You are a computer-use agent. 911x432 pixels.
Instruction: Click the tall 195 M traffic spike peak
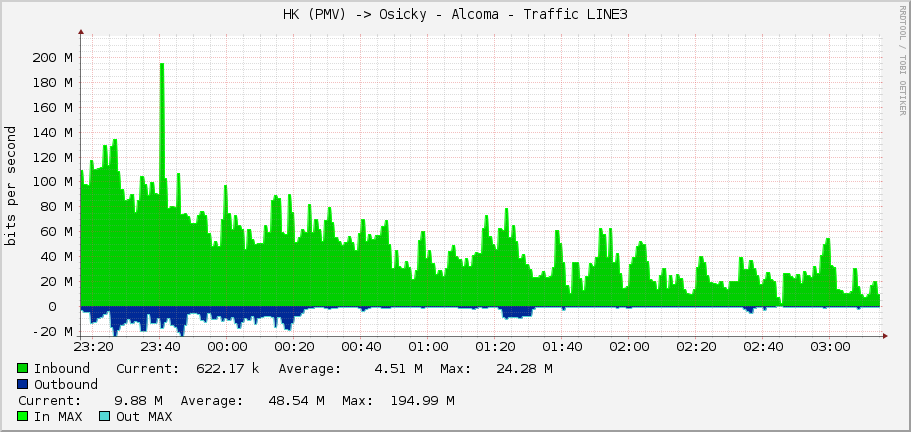[x=162, y=65]
